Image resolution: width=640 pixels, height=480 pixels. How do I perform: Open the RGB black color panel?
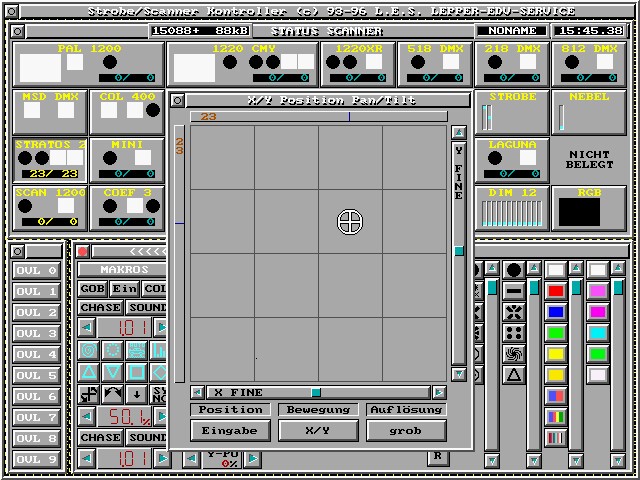(589, 208)
